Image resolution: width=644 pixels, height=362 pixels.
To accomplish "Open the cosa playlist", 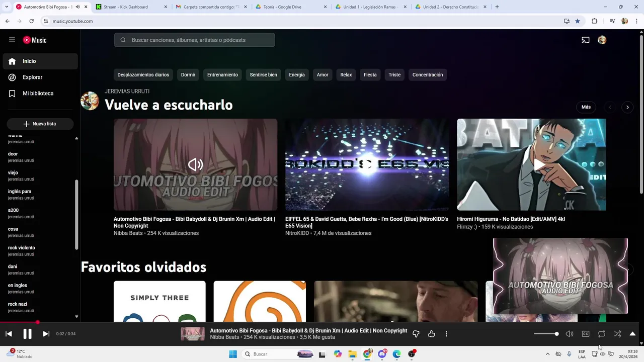I will pos(40,232).
